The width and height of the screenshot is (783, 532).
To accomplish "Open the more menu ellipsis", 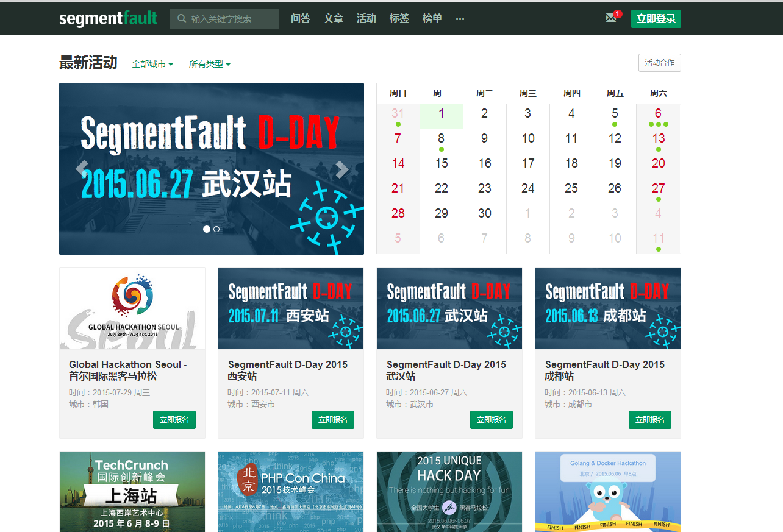I will point(460,19).
